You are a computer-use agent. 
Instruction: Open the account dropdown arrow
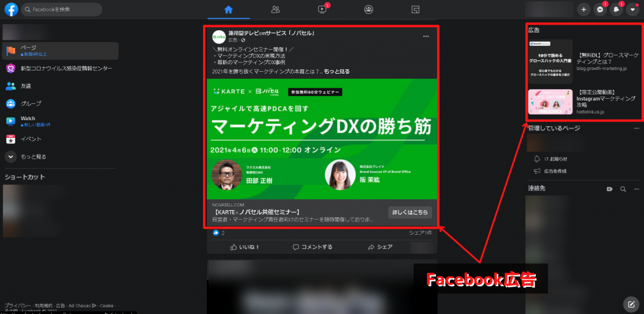point(633,9)
